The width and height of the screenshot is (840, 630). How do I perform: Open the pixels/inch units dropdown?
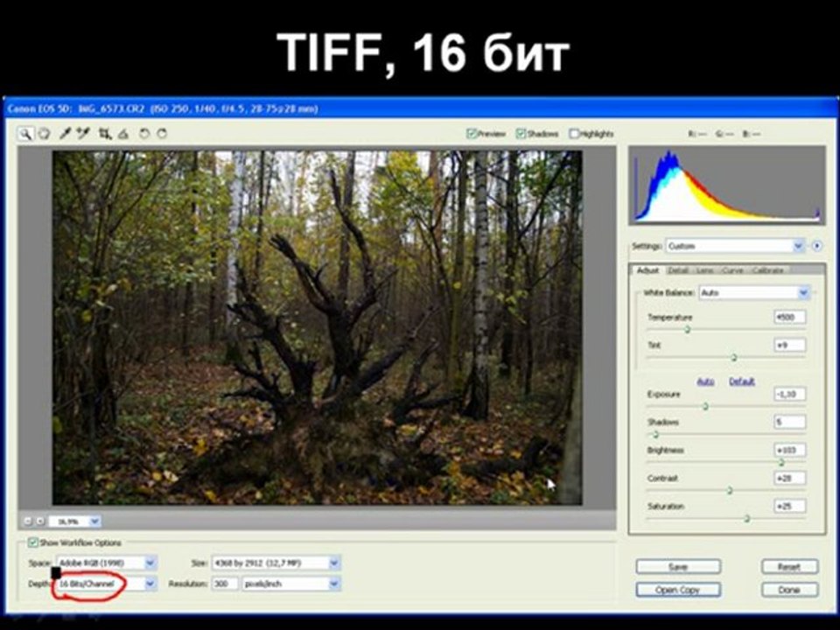tap(290, 584)
